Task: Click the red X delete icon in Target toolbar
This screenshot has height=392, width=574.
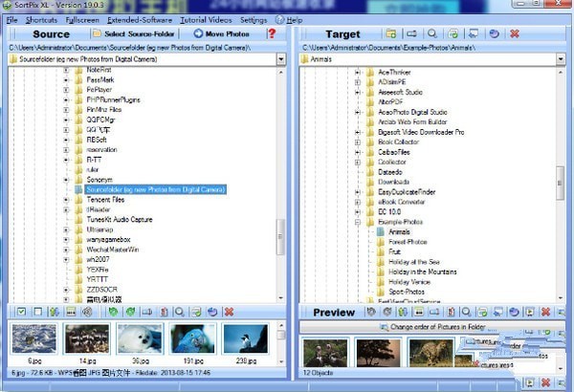Action: coord(515,33)
